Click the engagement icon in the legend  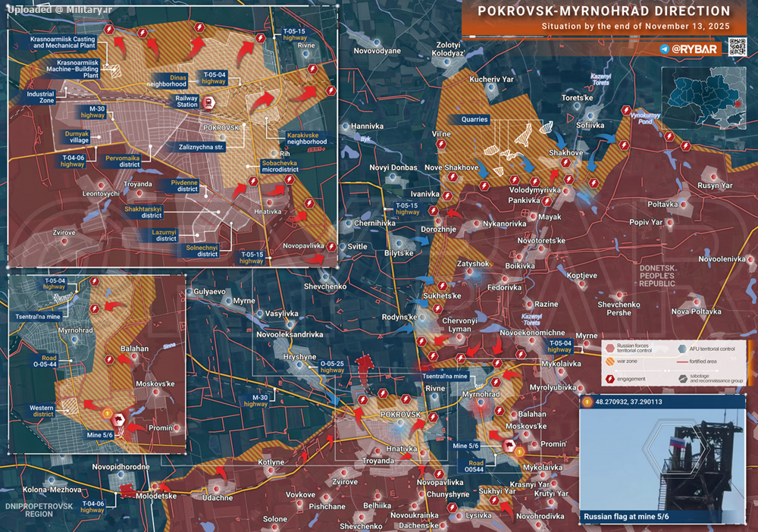610,378
